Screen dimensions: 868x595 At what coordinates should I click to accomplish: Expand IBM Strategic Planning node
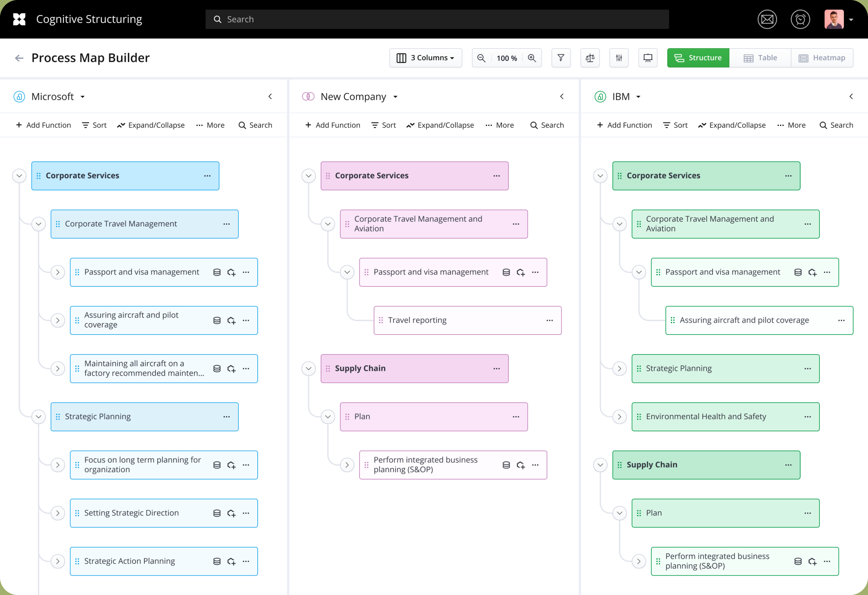(x=620, y=369)
